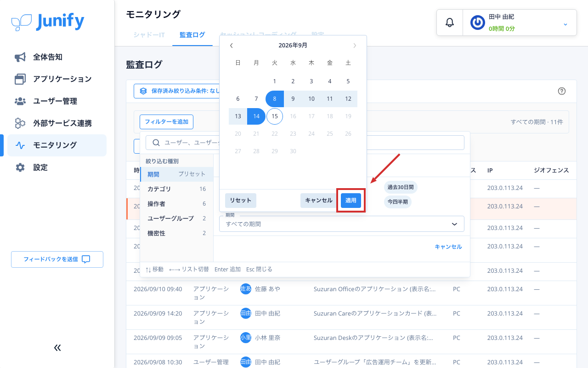Click the power avatar icon of 田中 由紀
This screenshot has width=588, height=368.
(478, 23)
